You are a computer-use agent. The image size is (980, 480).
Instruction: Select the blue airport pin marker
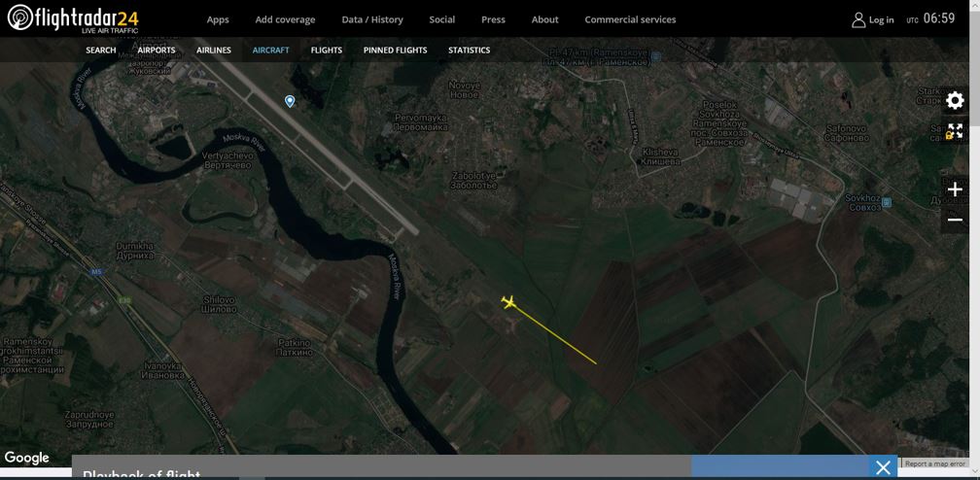[290, 101]
